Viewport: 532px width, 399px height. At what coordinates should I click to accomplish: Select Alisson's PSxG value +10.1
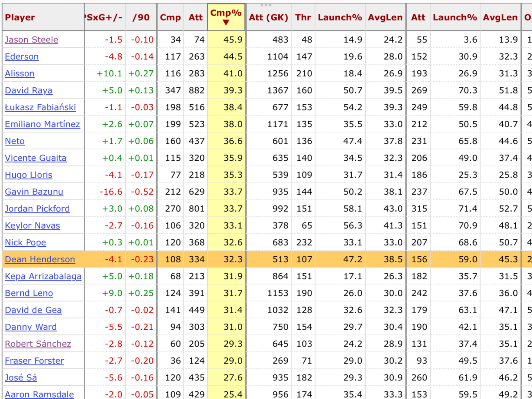coord(109,74)
